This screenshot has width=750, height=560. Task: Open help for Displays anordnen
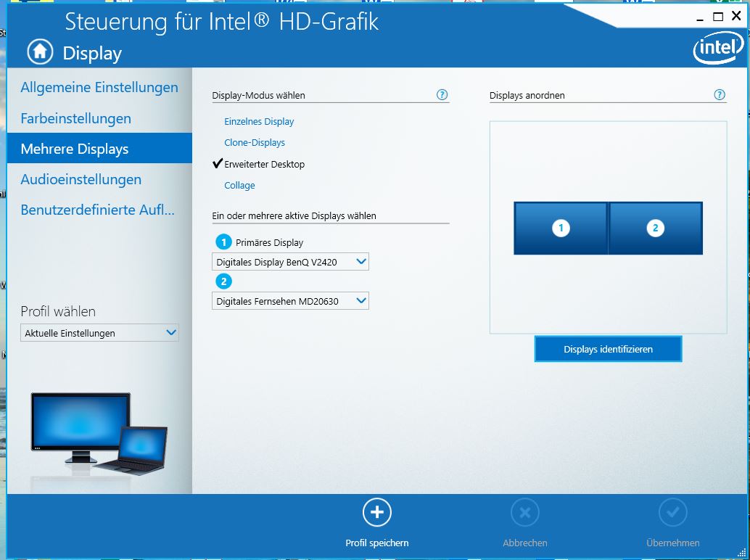(720, 95)
